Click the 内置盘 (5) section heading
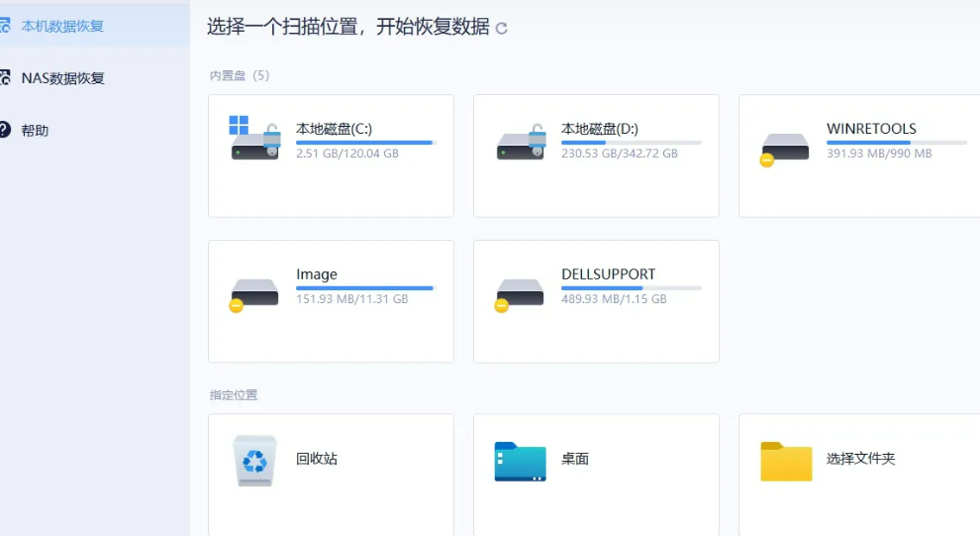This screenshot has width=980, height=536. 240,75
